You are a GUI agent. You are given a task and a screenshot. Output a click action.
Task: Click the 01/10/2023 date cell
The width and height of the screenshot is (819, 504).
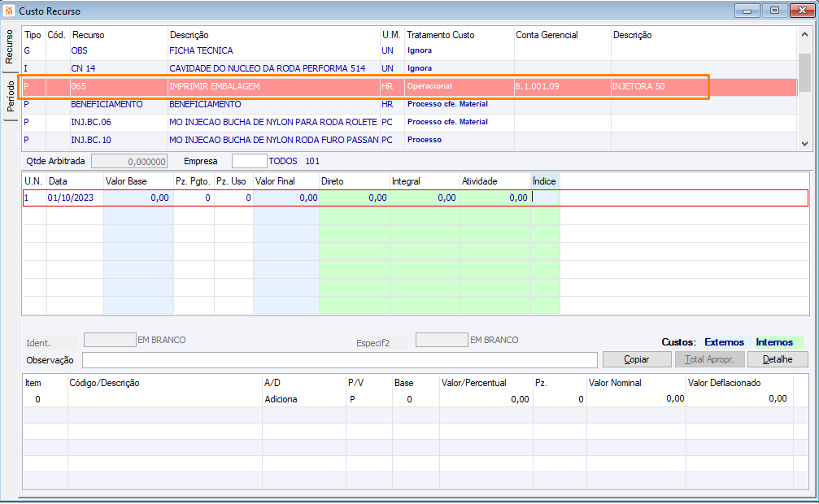(x=75, y=198)
